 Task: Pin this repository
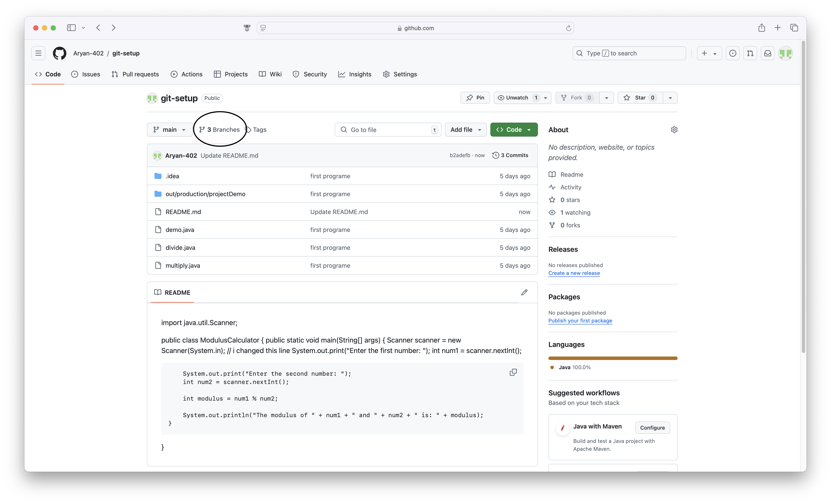475,98
